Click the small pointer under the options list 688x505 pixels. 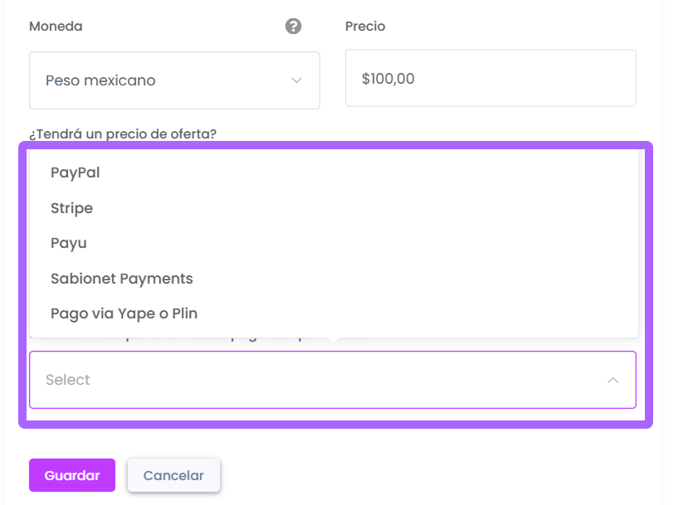pyautogui.click(x=333, y=340)
